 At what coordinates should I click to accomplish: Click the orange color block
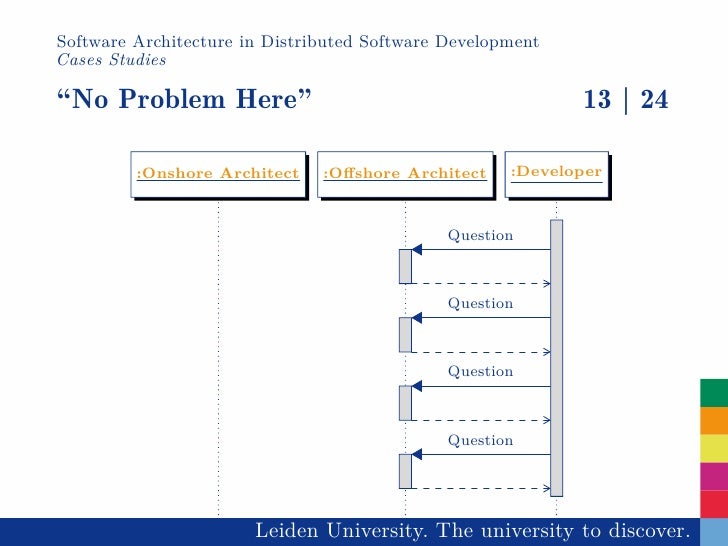(714, 421)
